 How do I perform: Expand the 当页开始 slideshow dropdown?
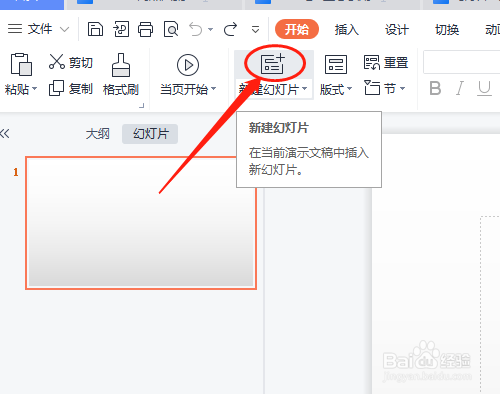click(214, 89)
